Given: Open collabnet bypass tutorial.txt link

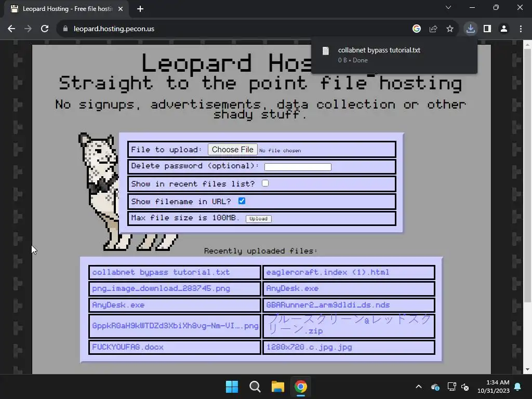Looking at the screenshot, I should click(161, 272).
